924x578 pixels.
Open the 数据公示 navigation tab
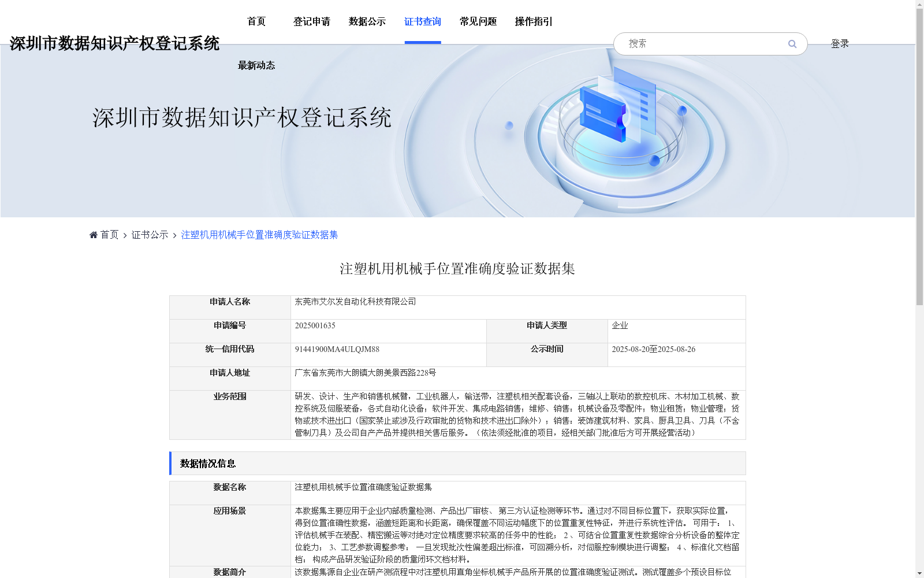pyautogui.click(x=367, y=21)
